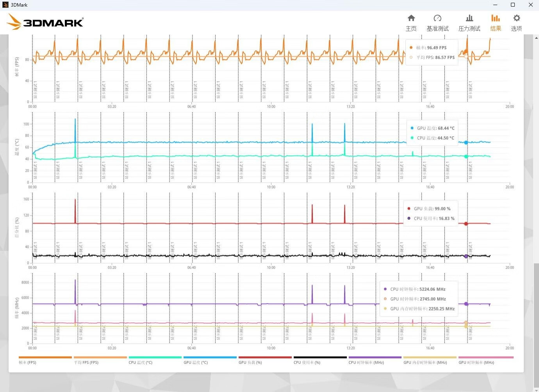Image resolution: width=539 pixels, height=392 pixels.
Task: Open the 选项 options gear icon
Action: coord(516,23)
